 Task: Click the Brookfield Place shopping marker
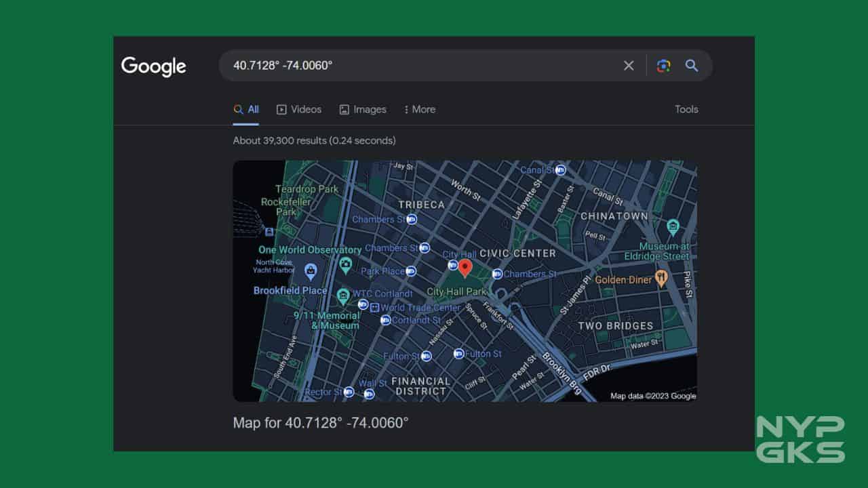click(x=311, y=272)
